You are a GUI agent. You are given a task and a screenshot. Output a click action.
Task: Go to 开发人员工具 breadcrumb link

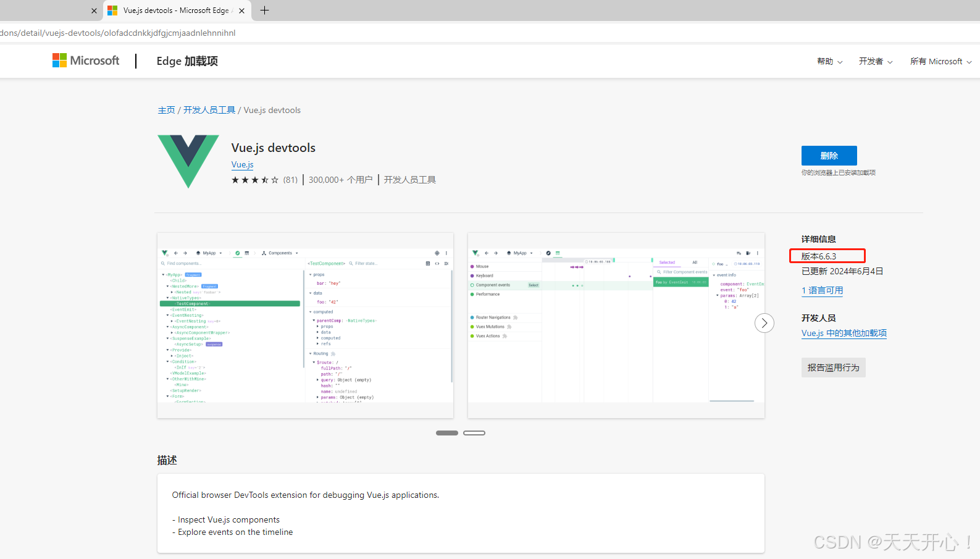tap(209, 110)
